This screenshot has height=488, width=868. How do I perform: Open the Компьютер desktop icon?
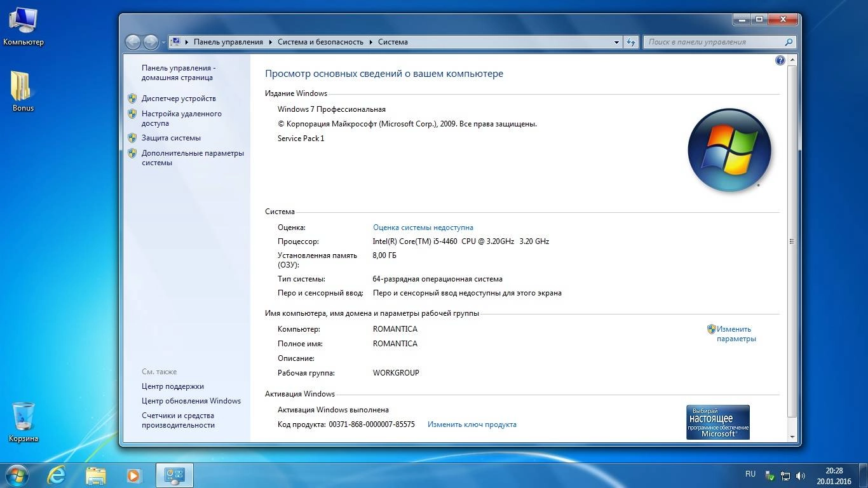coord(23,25)
